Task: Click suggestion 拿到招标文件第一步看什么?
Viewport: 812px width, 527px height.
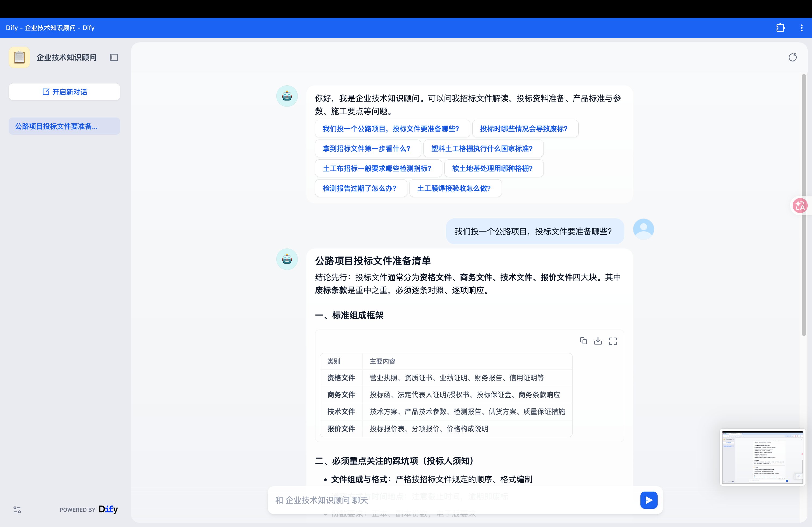Action: coord(368,148)
